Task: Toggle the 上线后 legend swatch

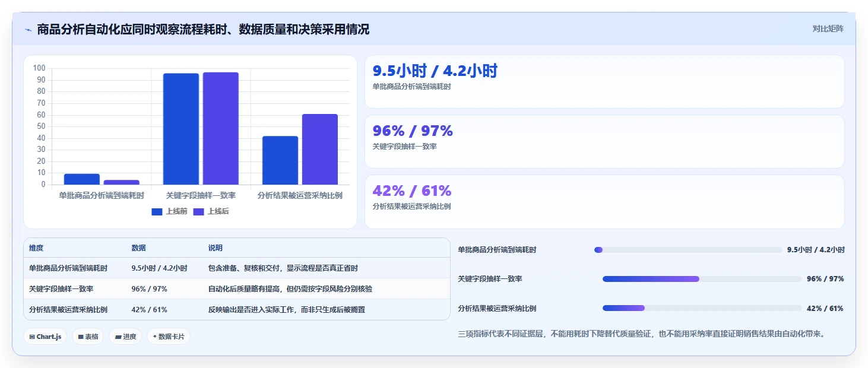Action: [x=198, y=211]
